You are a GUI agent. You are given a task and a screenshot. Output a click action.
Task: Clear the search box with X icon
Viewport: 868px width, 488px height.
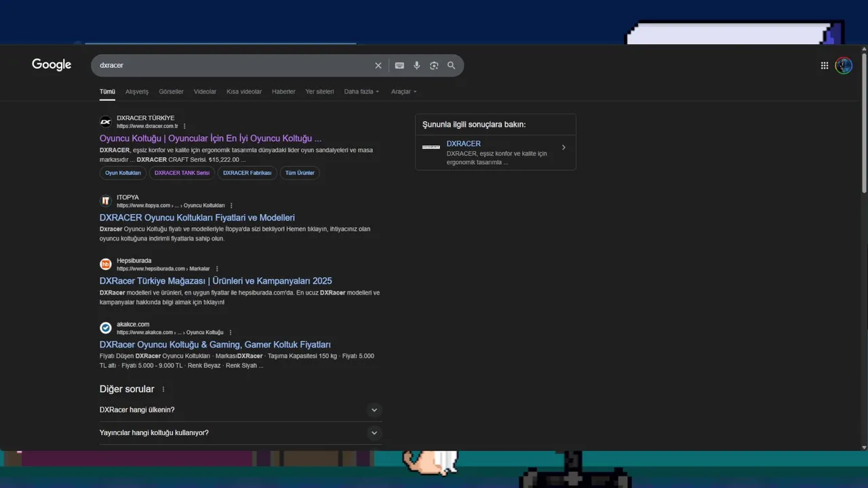pyautogui.click(x=378, y=66)
